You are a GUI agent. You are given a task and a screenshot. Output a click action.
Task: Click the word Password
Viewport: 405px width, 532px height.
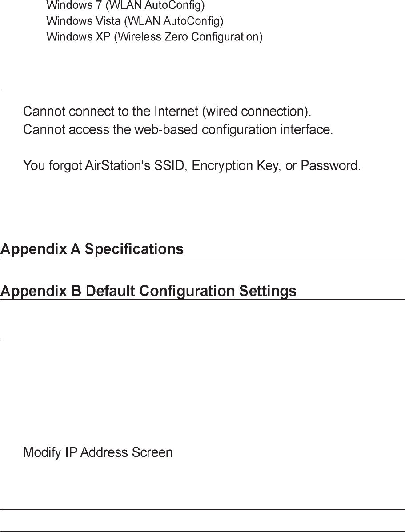(x=331, y=166)
